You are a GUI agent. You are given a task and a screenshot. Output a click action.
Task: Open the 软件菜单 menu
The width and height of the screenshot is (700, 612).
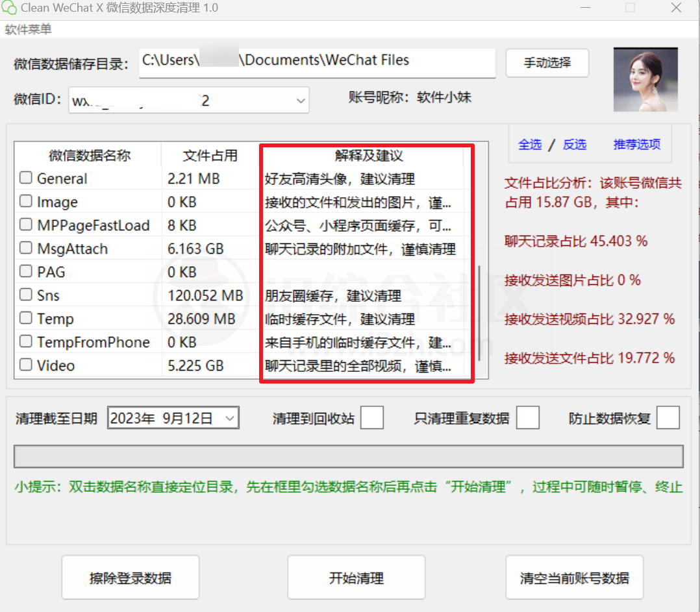(x=28, y=29)
